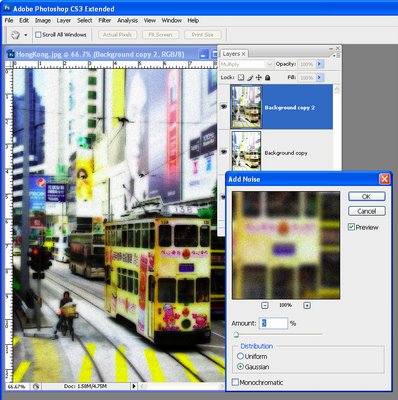Screen dimensions: 398x400
Task: Zoom in Add Noise preview with plus
Action: click(x=307, y=305)
